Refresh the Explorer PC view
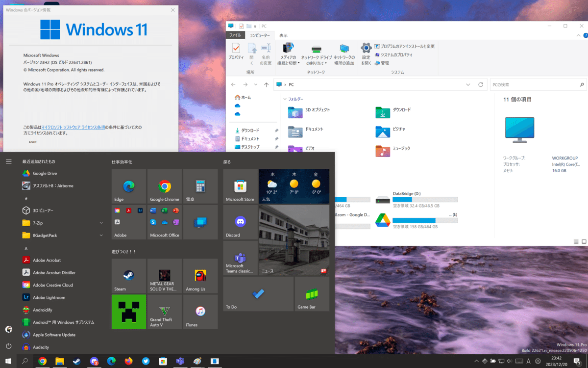This screenshot has width=588, height=368. coord(481,85)
